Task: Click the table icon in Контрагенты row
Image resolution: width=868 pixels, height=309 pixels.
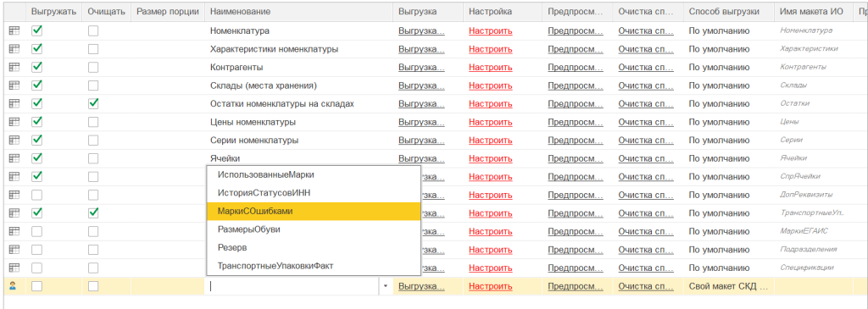Action: pyautogui.click(x=15, y=68)
